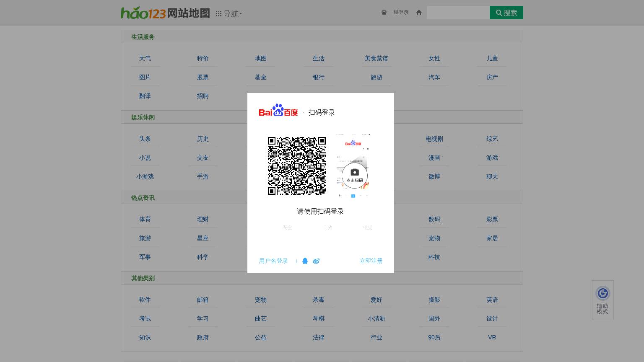Click the Baidu logo in login dialog
The image size is (644, 362).
(x=278, y=111)
